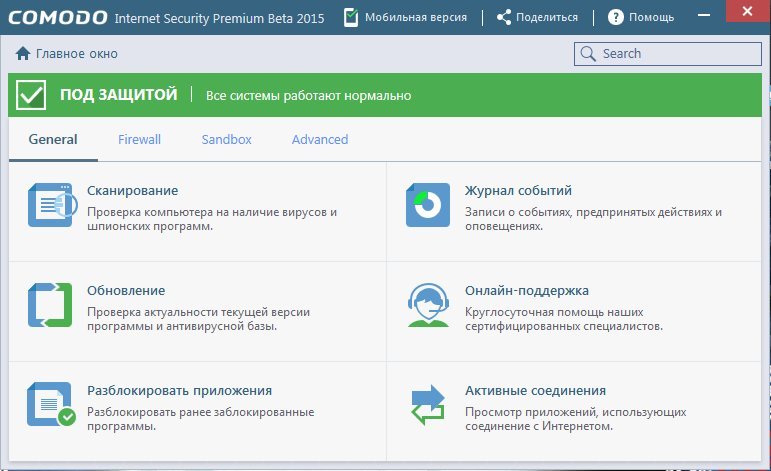Click the Разблокировать приложения document icon
The image size is (771, 471).
pyautogui.click(x=52, y=404)
